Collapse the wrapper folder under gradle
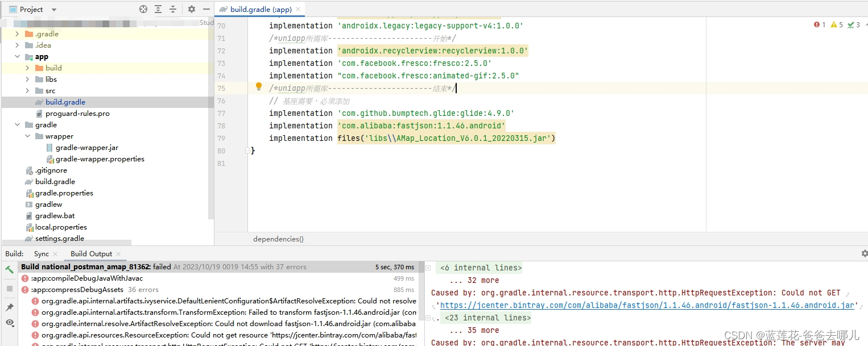 (x=27, y=136)
